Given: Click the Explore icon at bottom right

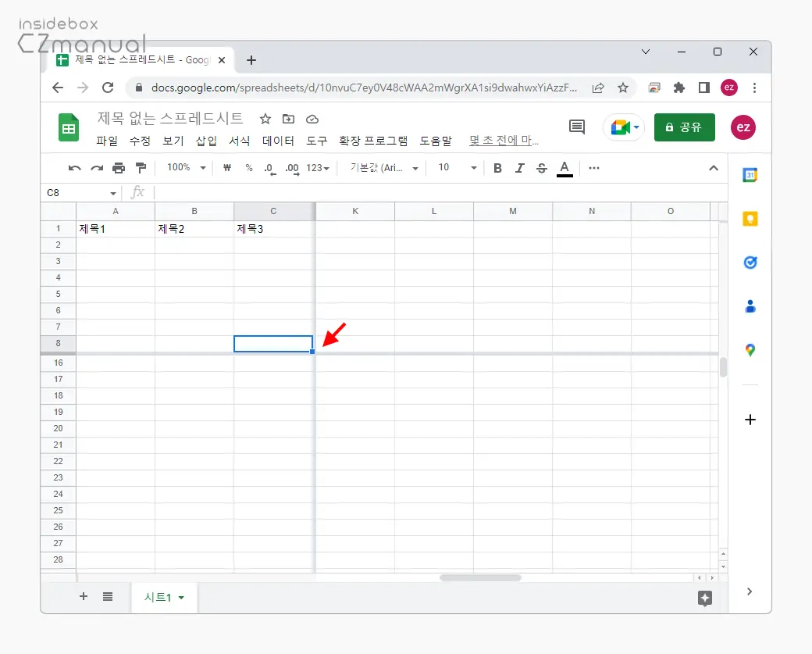Looking at the screenshot, I should pos(704,599).
